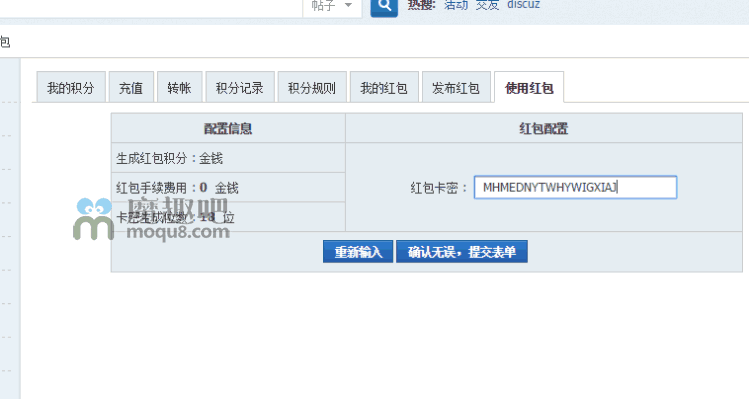
Task: Click the 生成红包积分：金钱 row text
Action: (x=170, y=158)
